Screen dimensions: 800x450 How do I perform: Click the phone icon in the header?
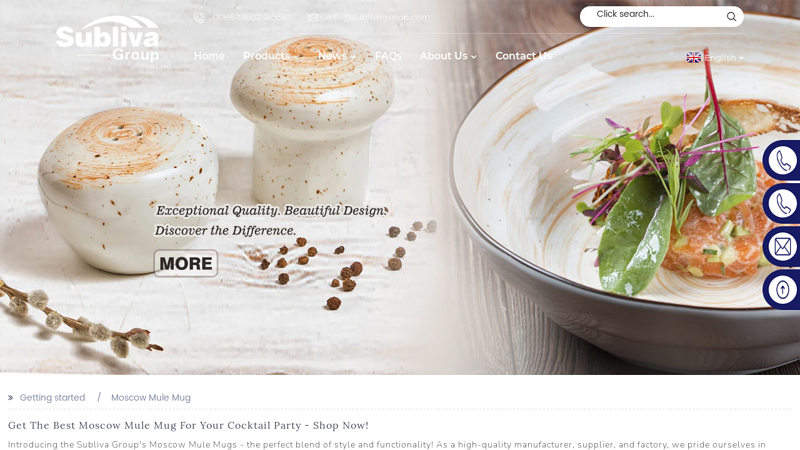pyautogui.click(x=199, y=18)
